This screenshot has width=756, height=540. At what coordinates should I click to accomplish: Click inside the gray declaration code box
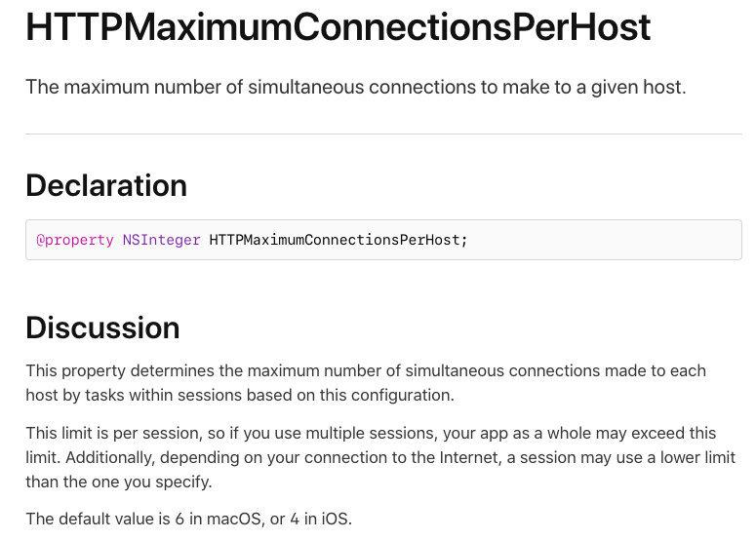tap(383, 240)
